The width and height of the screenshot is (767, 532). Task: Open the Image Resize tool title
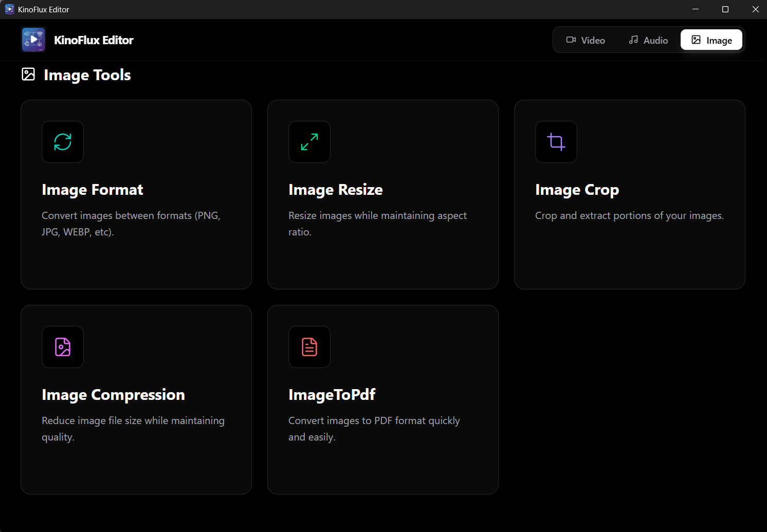(335, 190)
